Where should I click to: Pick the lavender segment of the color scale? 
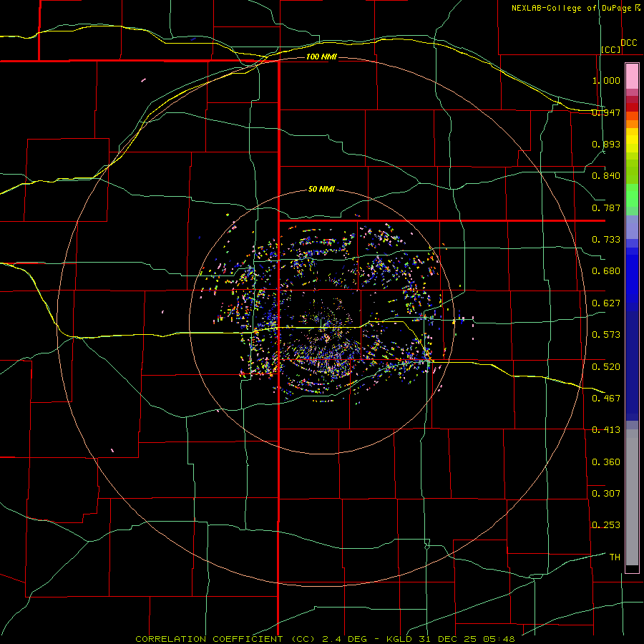632,227
